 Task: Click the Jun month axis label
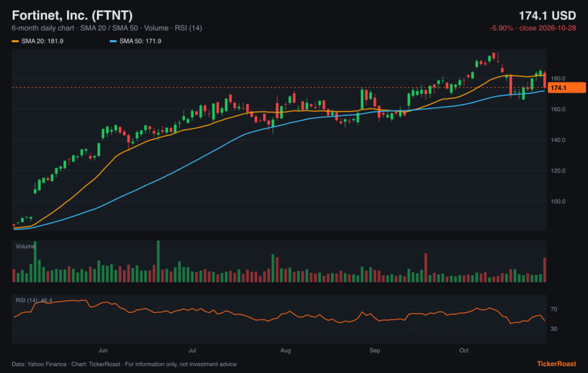pyautogui.click(x=103, y=351)
